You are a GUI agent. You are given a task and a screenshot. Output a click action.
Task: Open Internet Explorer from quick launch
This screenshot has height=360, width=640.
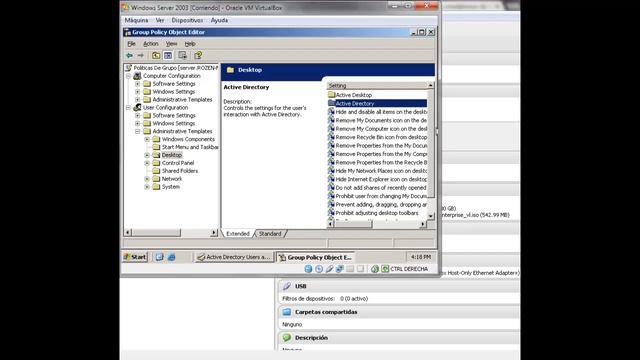(x=171, y=257)
